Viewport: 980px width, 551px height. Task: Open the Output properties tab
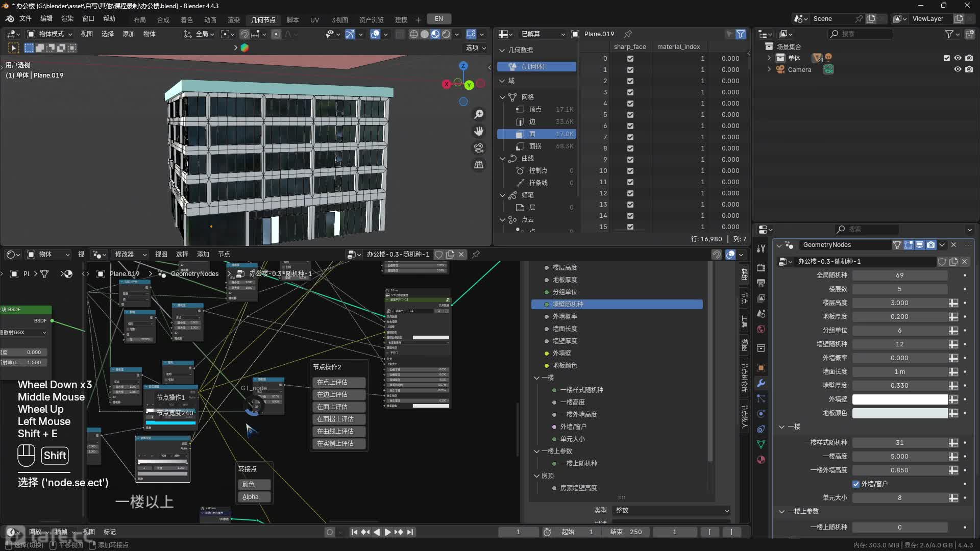coord(761,283)
